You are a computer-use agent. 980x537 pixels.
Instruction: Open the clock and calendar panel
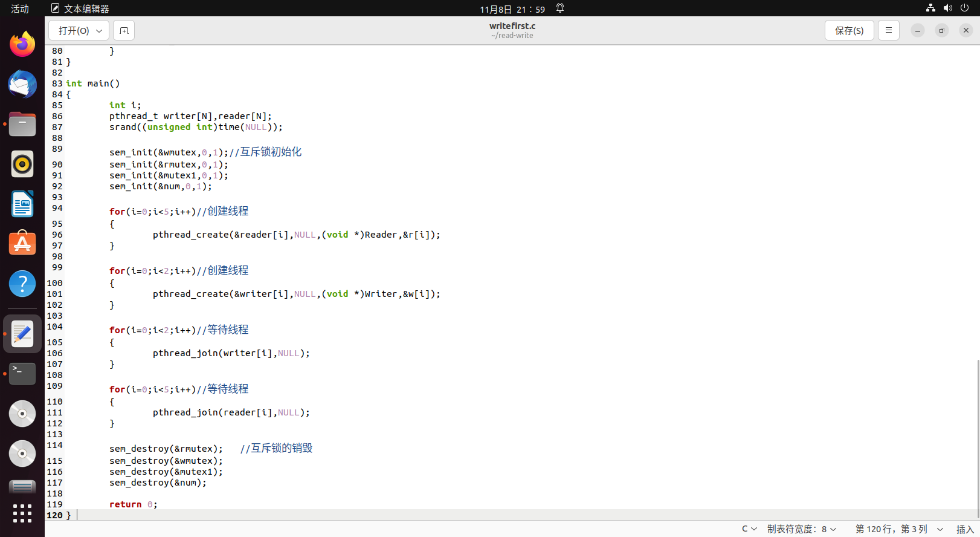click(x=512, y=9)
